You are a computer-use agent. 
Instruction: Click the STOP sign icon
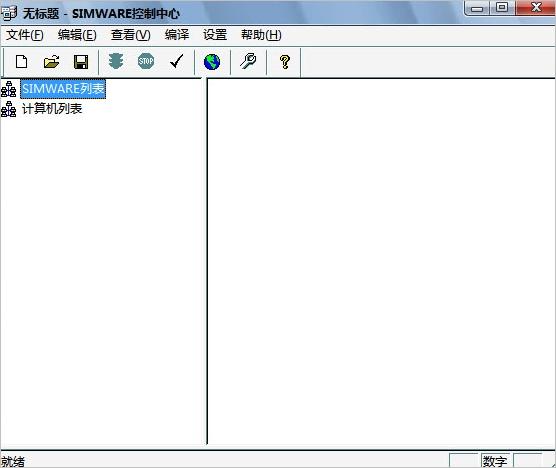(x=146, y=61)
